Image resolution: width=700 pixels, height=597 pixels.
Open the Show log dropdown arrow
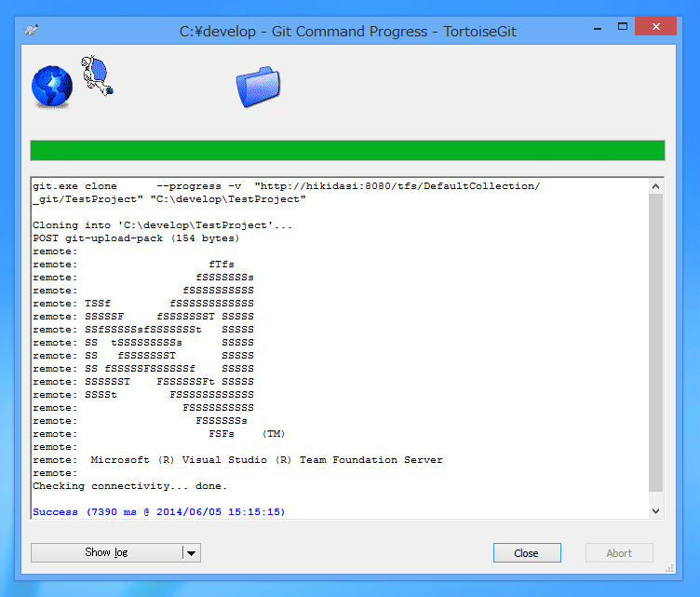(192, 553)
